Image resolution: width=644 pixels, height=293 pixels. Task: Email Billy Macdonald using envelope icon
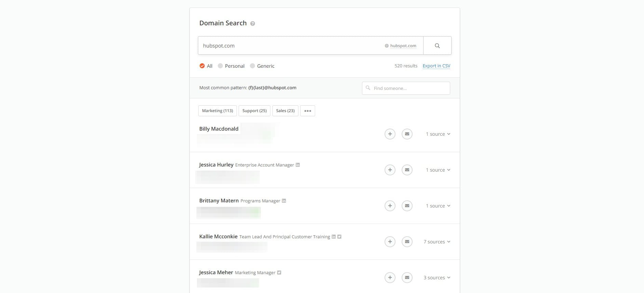[x=407, y=134]
